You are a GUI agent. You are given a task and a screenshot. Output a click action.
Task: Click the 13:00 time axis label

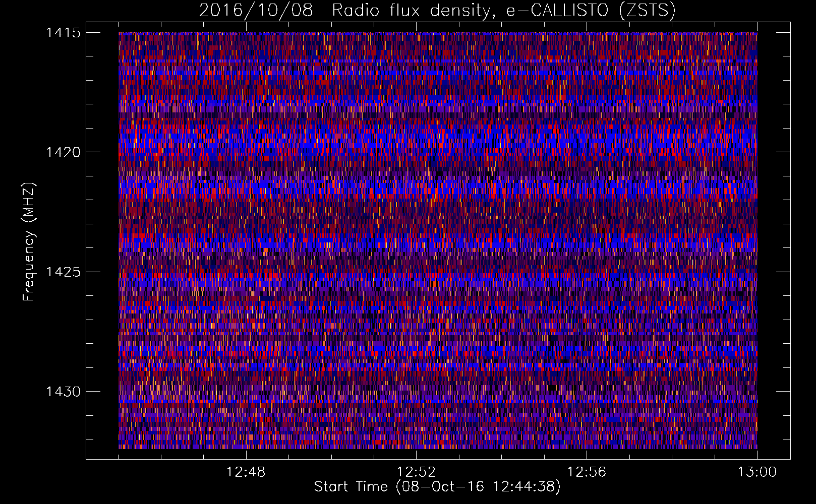tap(757, 472)
